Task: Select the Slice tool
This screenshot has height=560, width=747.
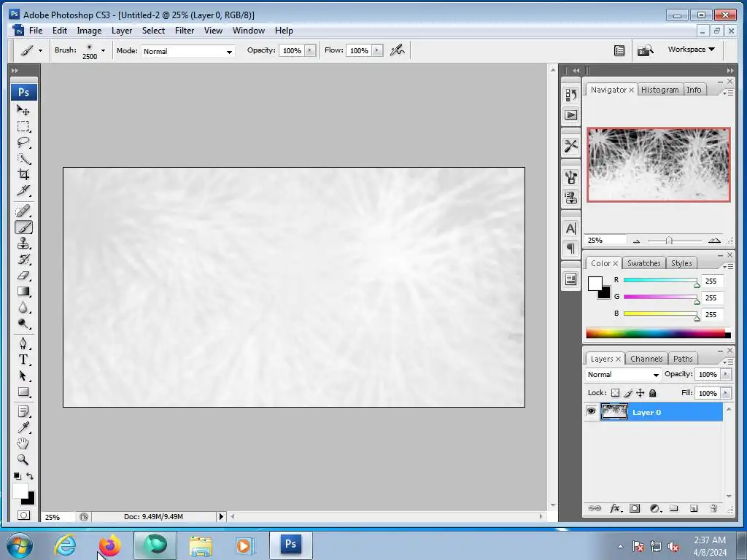Action: pyautogui.click(x=23, y=190)
